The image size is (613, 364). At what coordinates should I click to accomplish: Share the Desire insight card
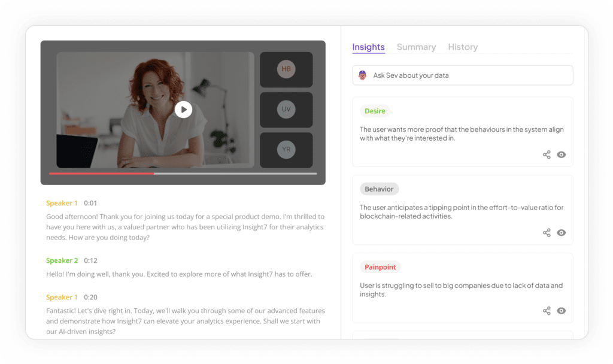[x=547, y=154]
